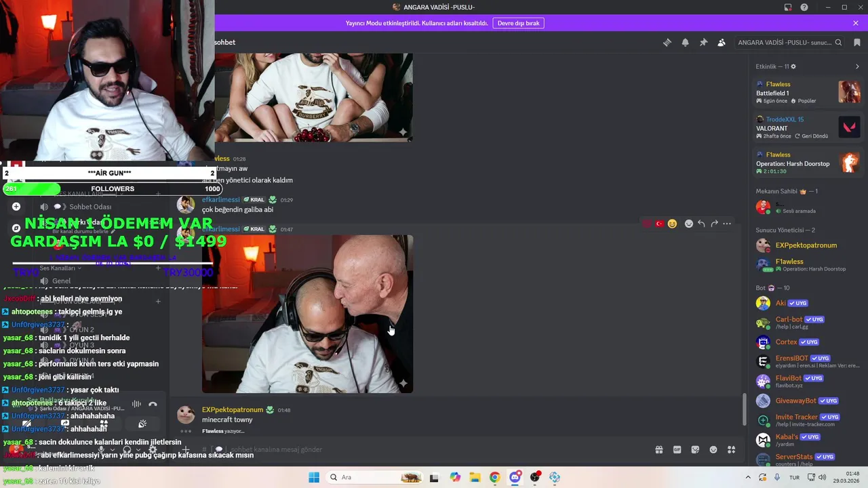Open the threads icon in channel header
Screen dimensions: 868x488
(x=667, y=42)
